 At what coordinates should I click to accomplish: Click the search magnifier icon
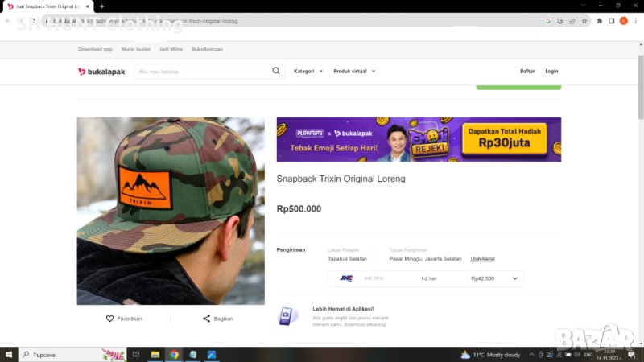(x=276, y=72)
